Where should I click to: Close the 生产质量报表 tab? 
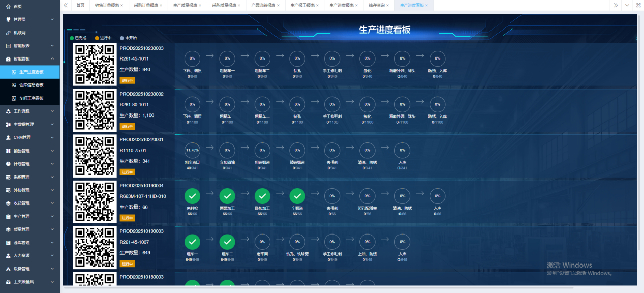[x=200, y=5]
